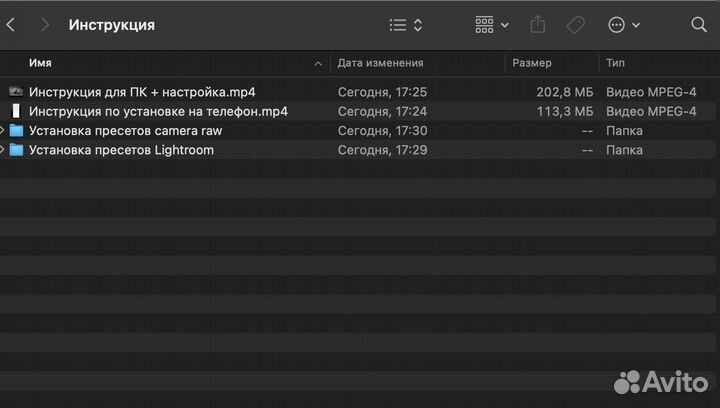Select file Инструкция для ПК + настройка.mp4
Screen dimensions: 720x408
click(x=142, y=92)
